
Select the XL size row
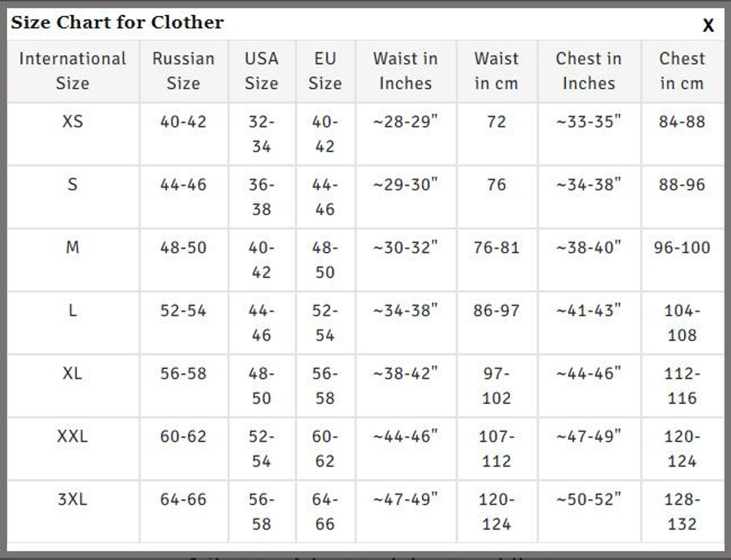pyautogui.click(x=73, y=374)
